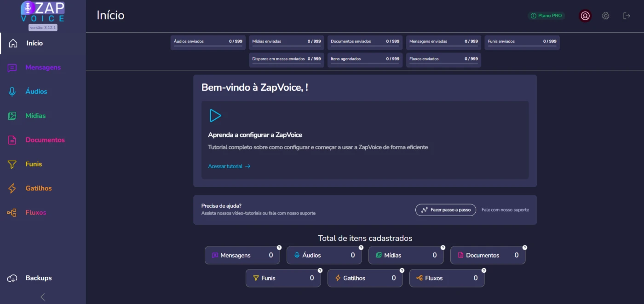The image size is (644, 304).
Task: Click Disparos em massa enviados counter
Action: click(x=287, y=60)
